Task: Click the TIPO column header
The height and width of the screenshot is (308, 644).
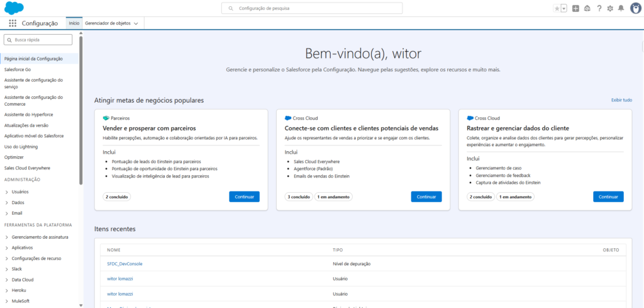Action: coord(338,250)
